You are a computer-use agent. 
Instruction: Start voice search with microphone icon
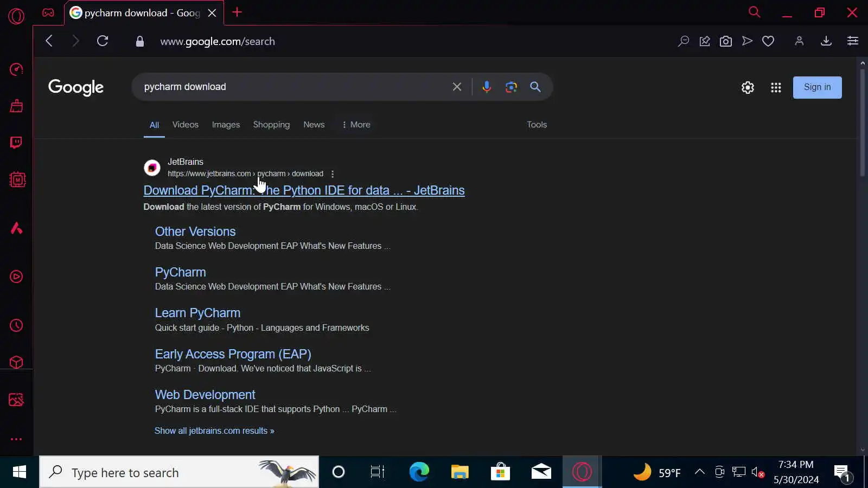coord(487,87)
